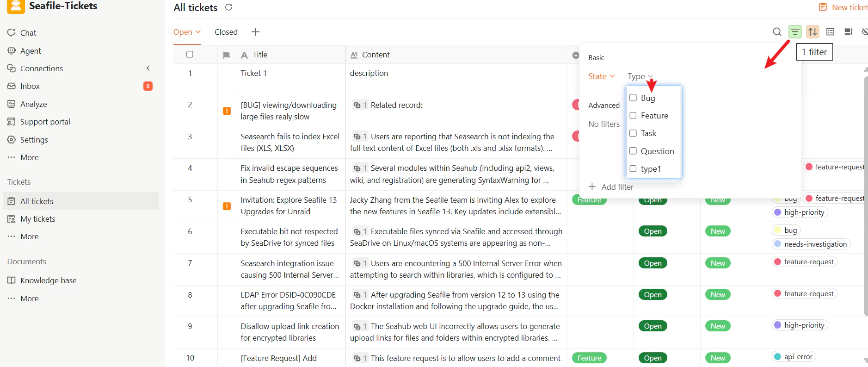This screenshot has width=868, height=367.
Task: Click the Open state badge in row 6
Action: (x=653, y=231)
